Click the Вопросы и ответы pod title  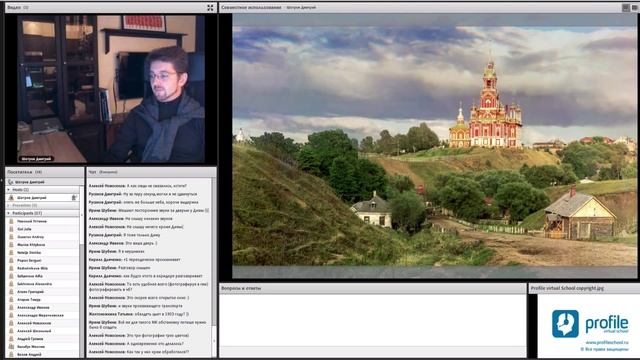point(241,288)
